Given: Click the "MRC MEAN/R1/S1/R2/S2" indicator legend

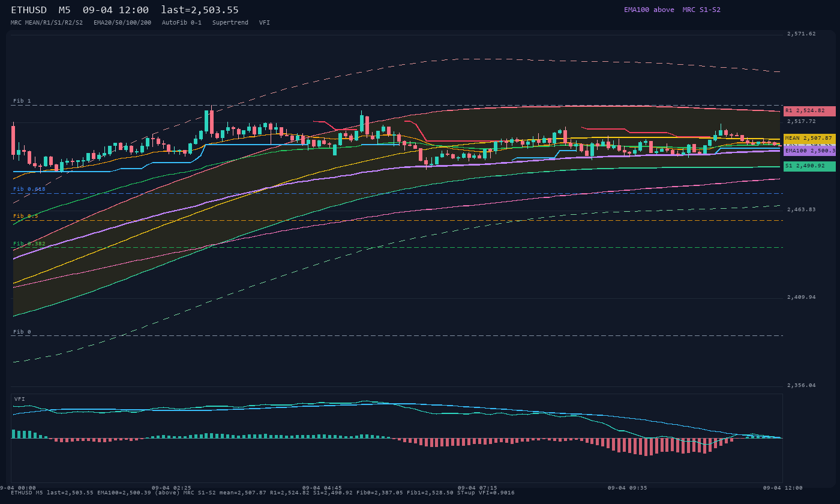Looking at the screenshot, I should [47, 22].
